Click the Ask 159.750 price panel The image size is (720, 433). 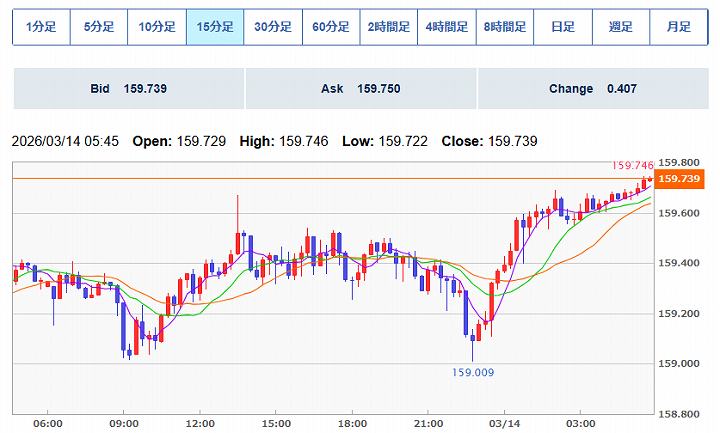(x=360, y=89)
